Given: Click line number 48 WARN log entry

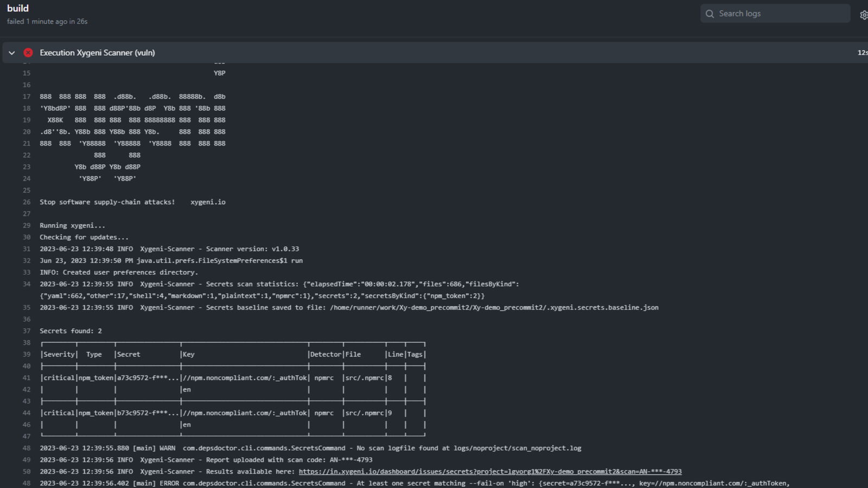Looking at the screenshot, I should coord(26,448).
